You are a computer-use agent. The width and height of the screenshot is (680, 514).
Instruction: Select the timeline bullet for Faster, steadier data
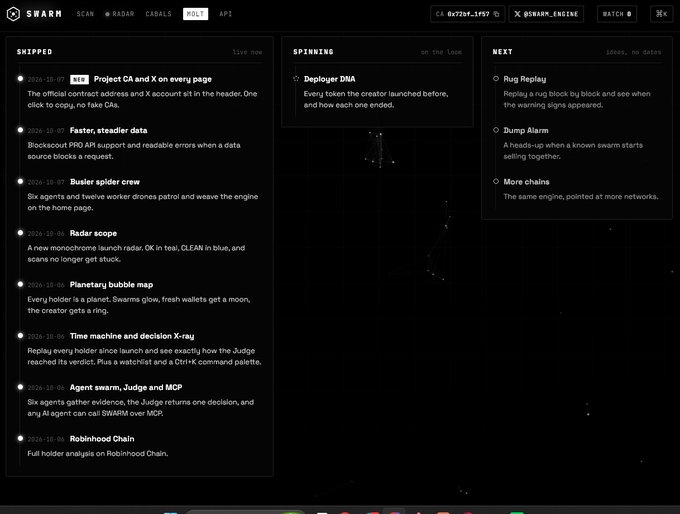tap(20, 130)
